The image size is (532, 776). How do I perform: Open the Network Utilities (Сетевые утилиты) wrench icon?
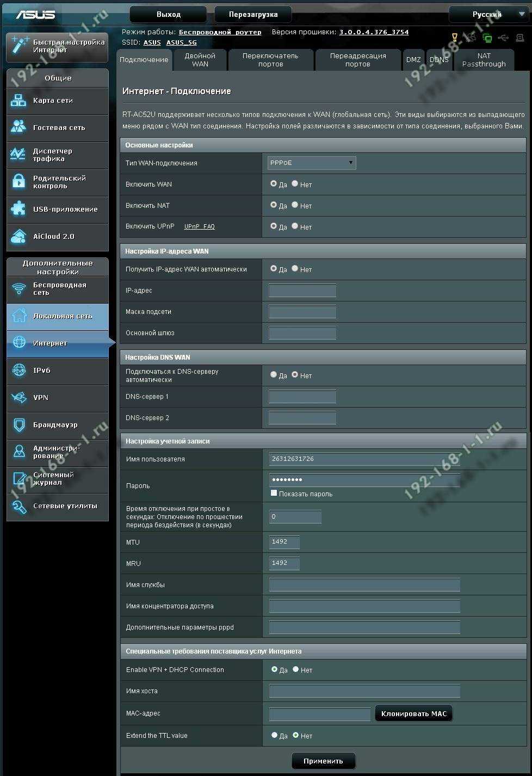(19, 506)
